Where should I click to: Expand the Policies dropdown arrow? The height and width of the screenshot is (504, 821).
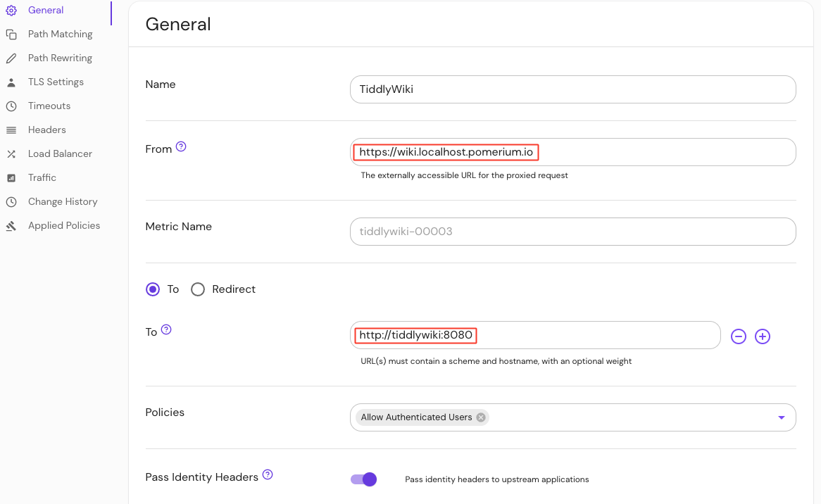coord(781,417)
